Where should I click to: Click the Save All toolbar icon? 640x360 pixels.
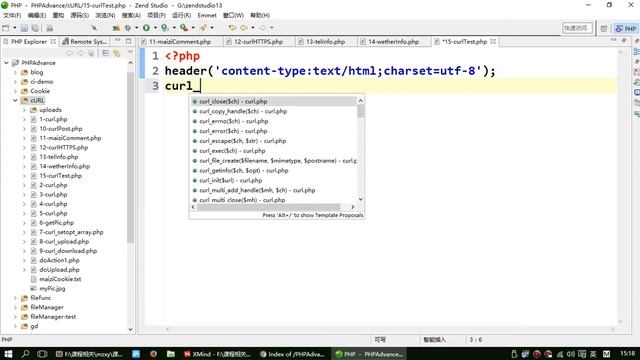[36, 28]
